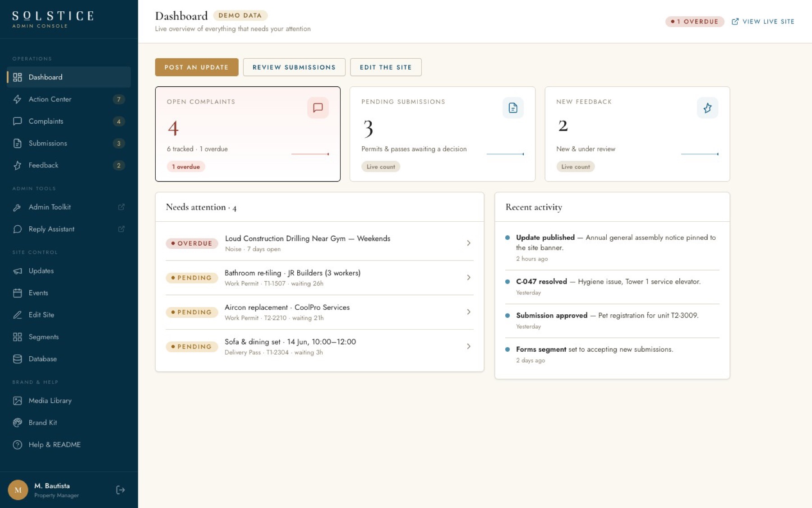Open the View Live Site link

(763, 21)
